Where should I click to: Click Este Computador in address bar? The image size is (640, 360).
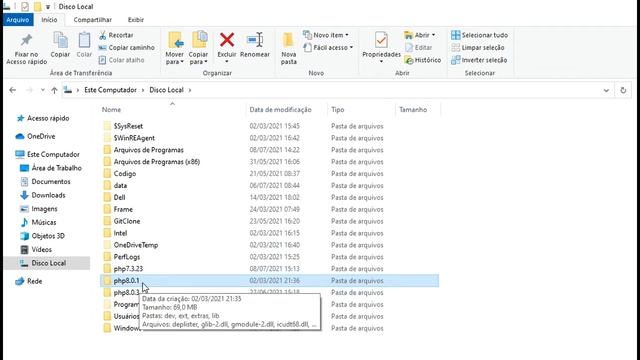click(x=110, y=90)
